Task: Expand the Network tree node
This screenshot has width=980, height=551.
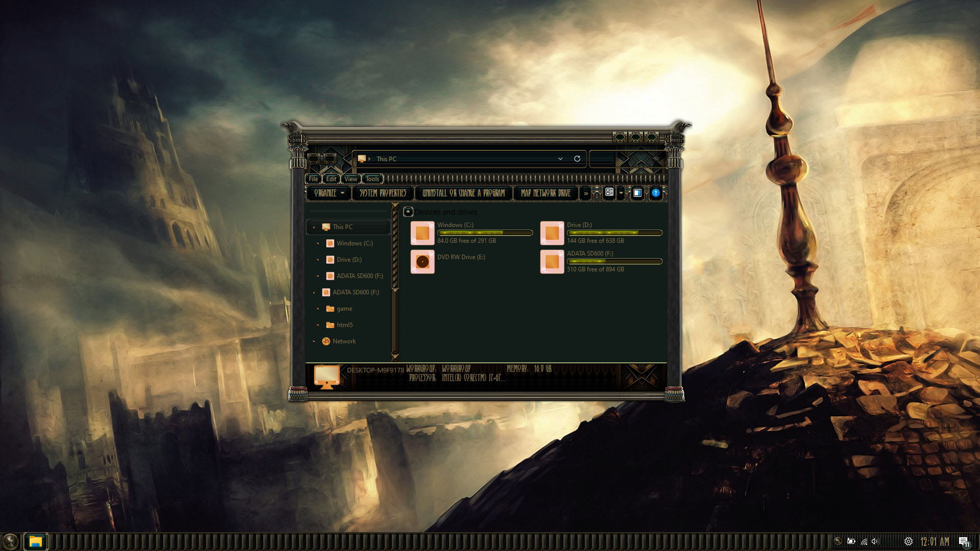Action: (314, 341)
